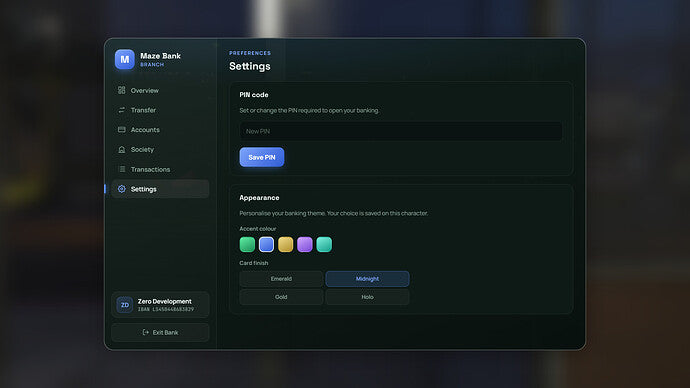Image resolution: width=690 pixels, height=388 pixels.
Task: Select the Holo card finish
Action: tap(367, 297)
